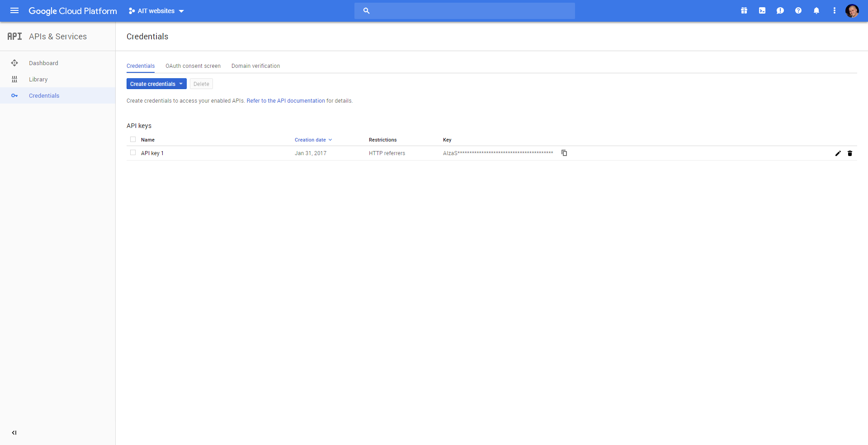
Task: Collapse the sidebar with arrow icon
Action: (x=14, y=433)
